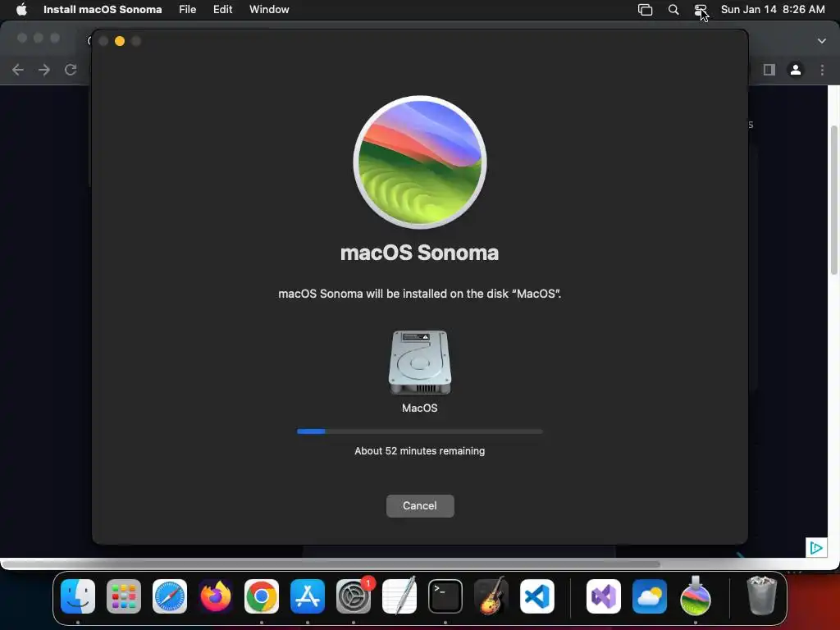Open Terminal from the Dock
Screen dimensions: 840x630
coord(445,596)
